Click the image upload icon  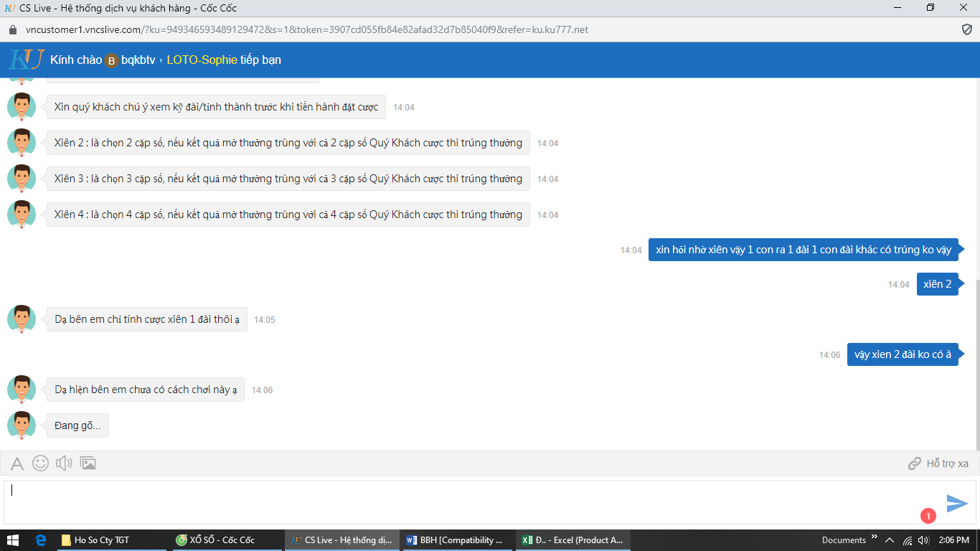(x=88, y=463)
